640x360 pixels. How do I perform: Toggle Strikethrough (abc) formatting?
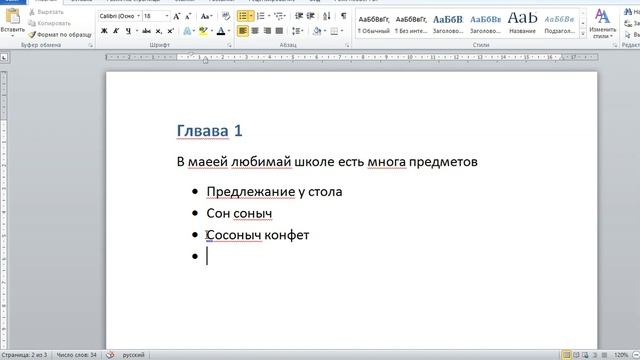[146, 31]
